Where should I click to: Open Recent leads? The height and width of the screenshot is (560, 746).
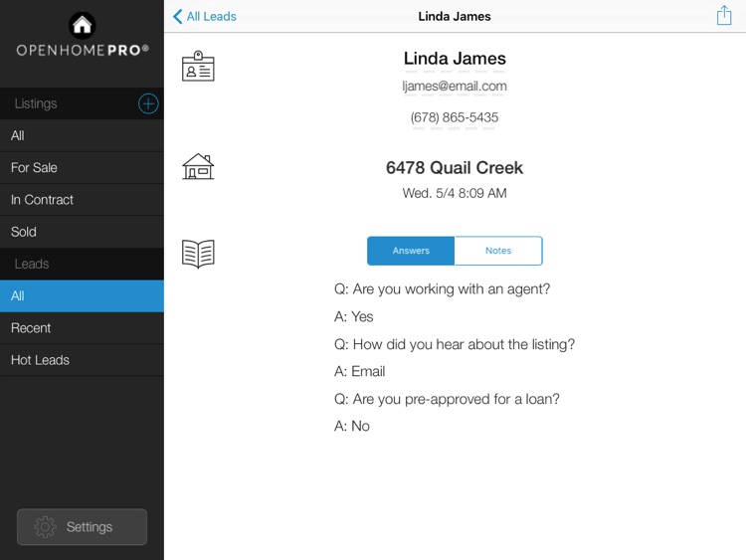click(82, 328)
